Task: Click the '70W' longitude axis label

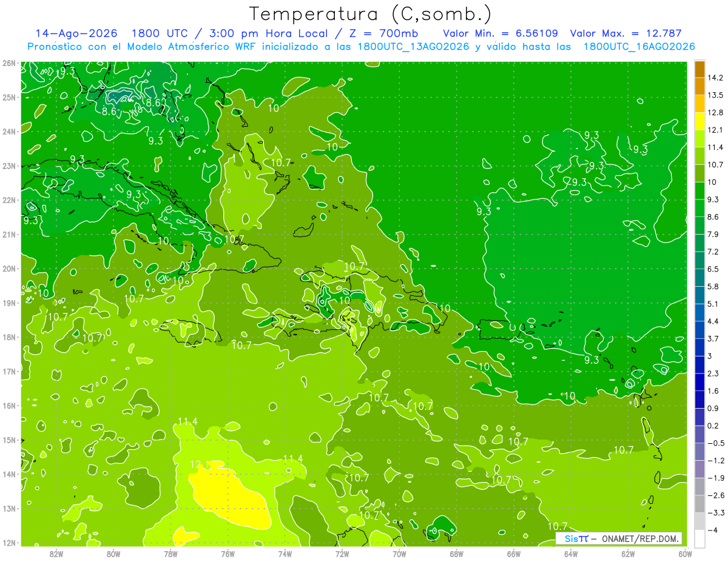Action: (399, 554)
